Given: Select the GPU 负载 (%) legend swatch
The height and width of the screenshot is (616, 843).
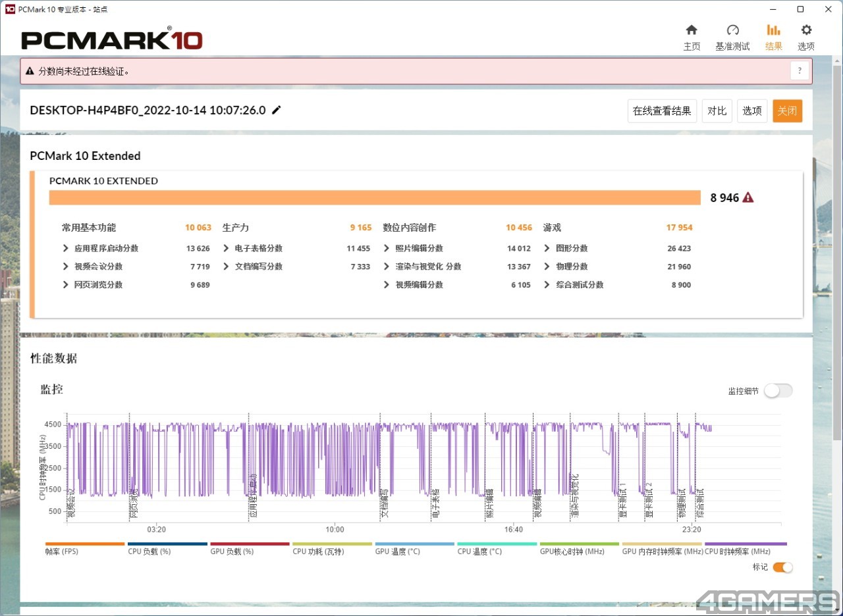Looking at the screenshot, I should click(x=250, y=544).
